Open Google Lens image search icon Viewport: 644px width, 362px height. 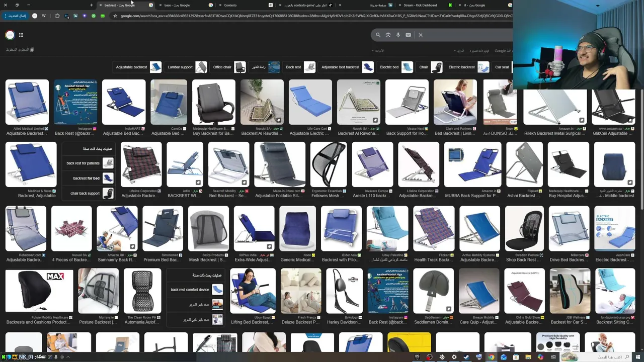pos(388,35)
